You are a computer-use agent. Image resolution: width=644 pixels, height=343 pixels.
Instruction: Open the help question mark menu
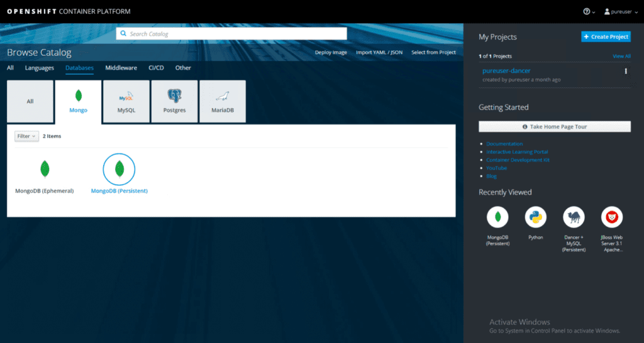[x=589, y=11]
